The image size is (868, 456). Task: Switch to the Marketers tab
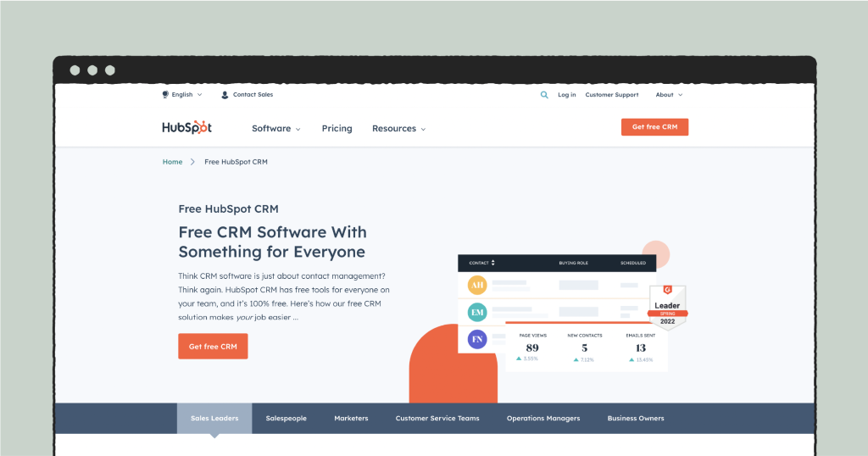[351, 419]
